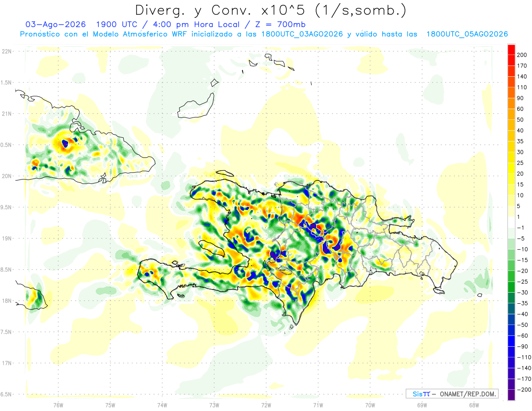This screenshot has width=532, height=411.
Task: Click the negative '-20' colorbar value
Action: pyautogui.click(x=523, y=271)
